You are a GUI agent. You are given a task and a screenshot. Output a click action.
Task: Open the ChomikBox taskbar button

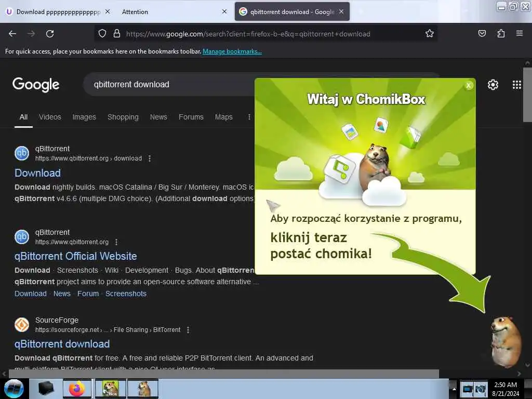coord(110,389)
